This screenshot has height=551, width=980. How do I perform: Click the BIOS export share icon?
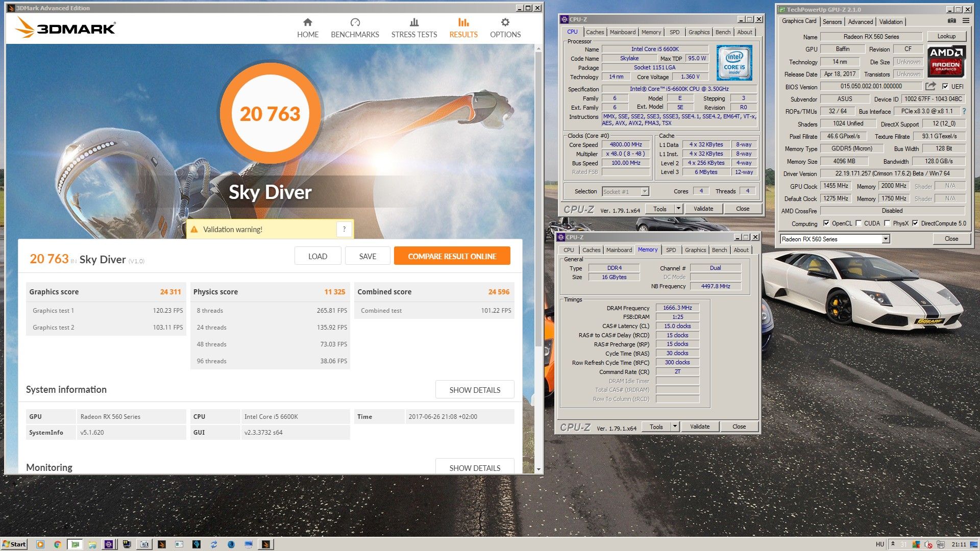point(930,86)
